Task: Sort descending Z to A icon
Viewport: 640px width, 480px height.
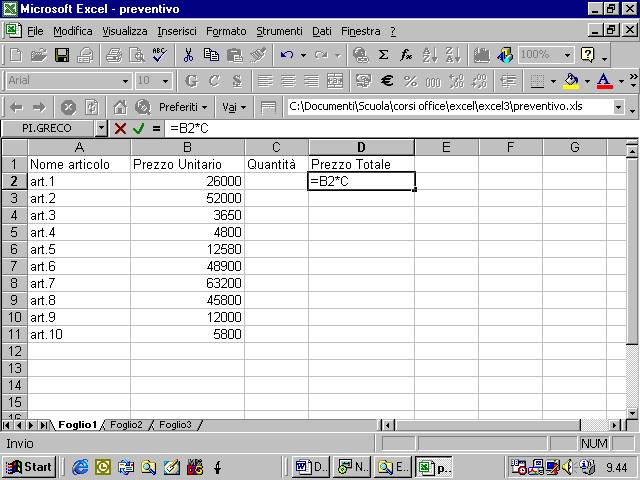Action: pos(453,55)
